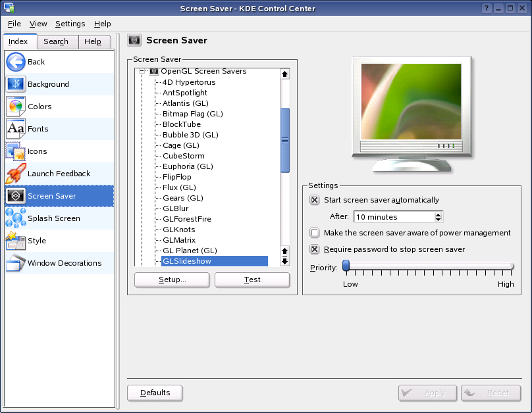Image resolution: width=532 pixels, height=413 pixels.
Task: Click the After 10 minutes input field
Action: [x=394, y=217]
